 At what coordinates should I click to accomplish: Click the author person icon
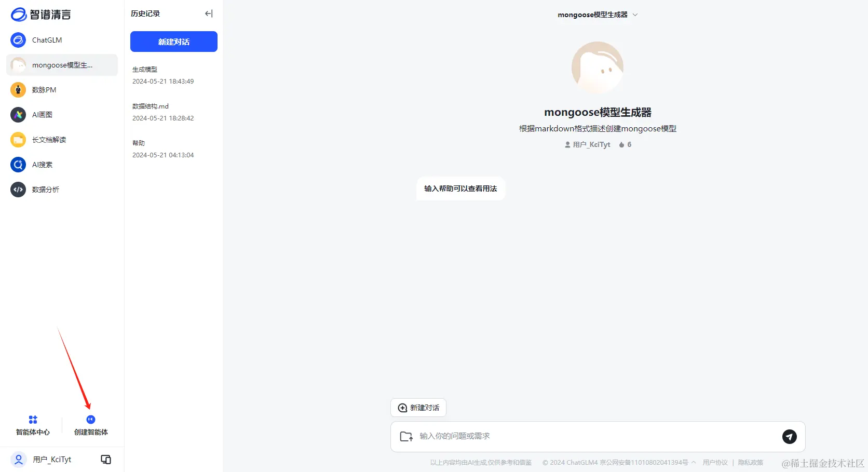[567, 145]
